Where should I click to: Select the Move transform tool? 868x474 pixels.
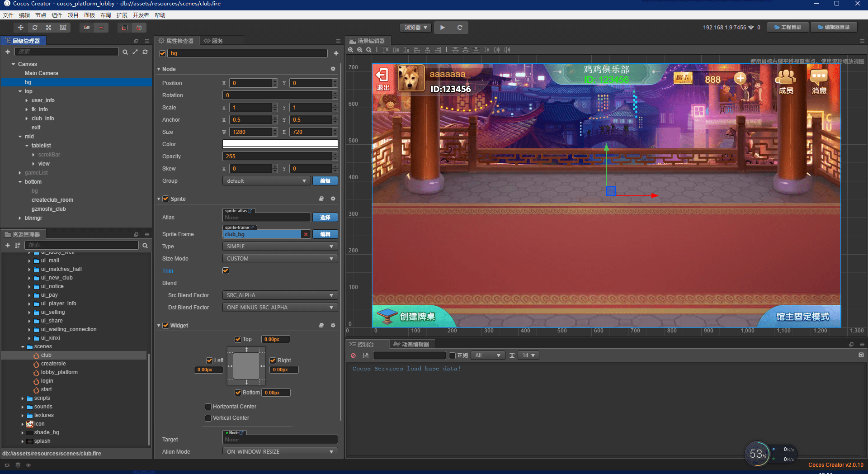[21, 28]
